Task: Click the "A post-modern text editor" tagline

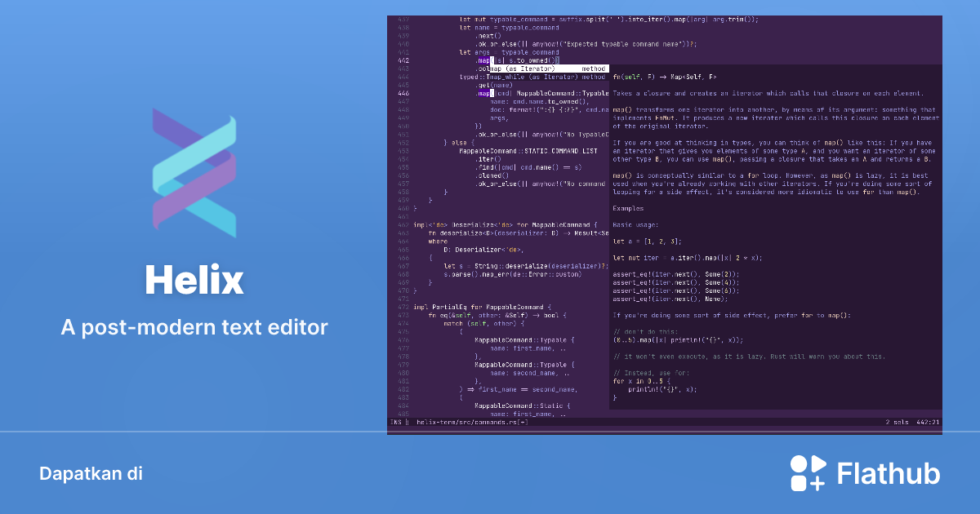Action: (x=194, y=327)
